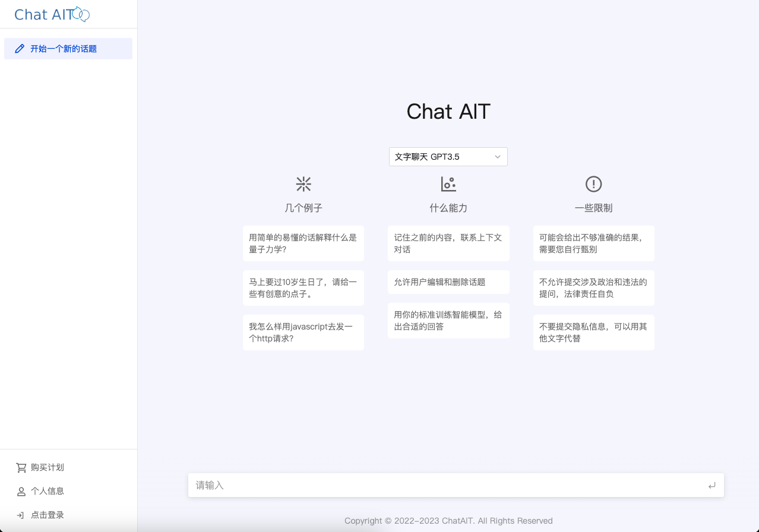759x532 pixels.
Task: Open 购买计划 in the sidebar
Action: [x=48, y=468]
